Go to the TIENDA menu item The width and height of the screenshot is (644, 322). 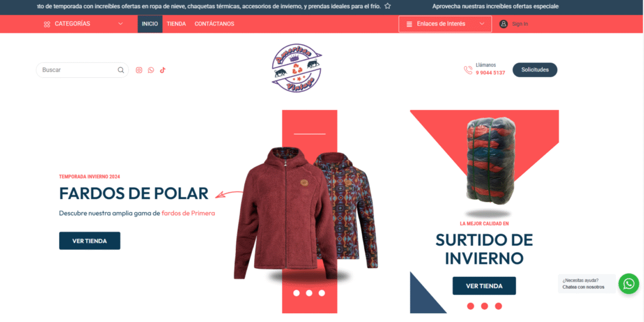pyautogui.click(x=176, y=24)
